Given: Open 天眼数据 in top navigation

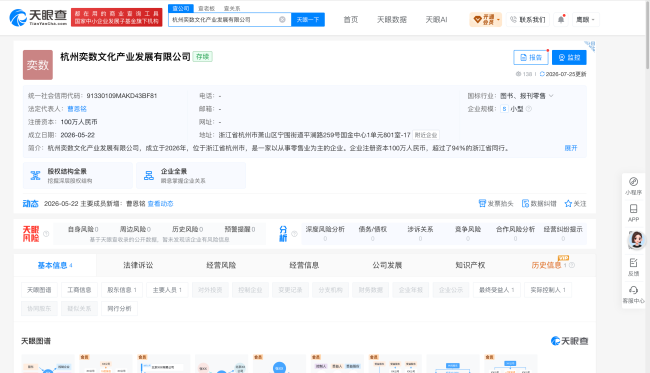Looking at the screenshot, I should pos(392,19).
